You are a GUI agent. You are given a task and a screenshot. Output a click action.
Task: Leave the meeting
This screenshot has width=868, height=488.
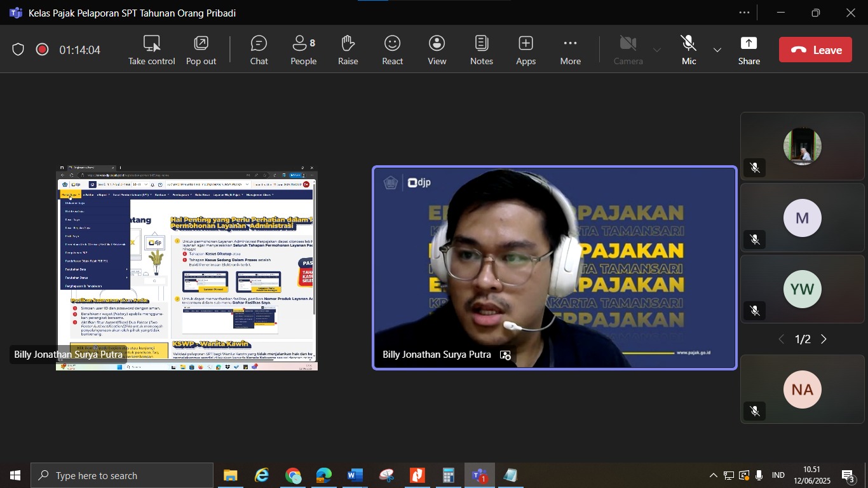click(815, 50)
